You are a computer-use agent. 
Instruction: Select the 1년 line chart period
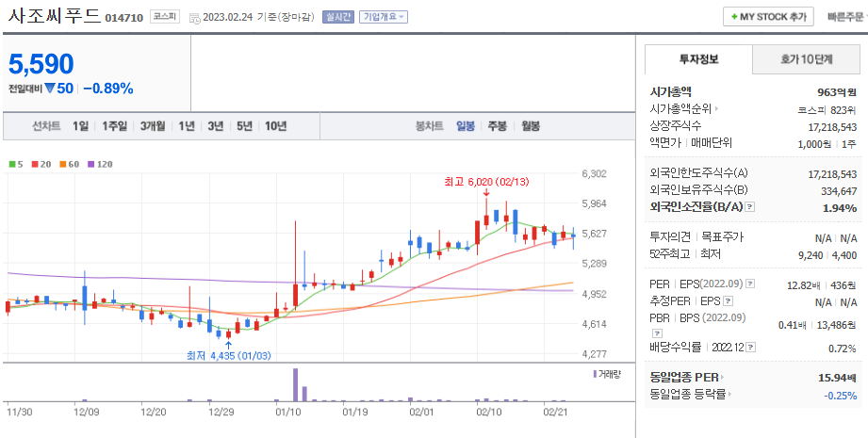point(187,126)
